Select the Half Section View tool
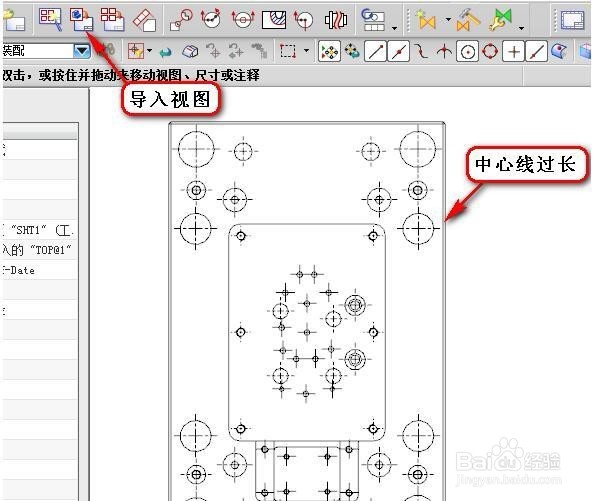 click(243, 19)
